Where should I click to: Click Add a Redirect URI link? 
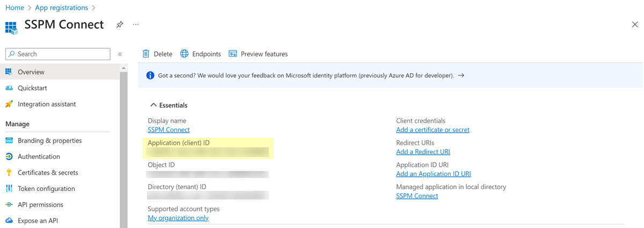point(423,152)
